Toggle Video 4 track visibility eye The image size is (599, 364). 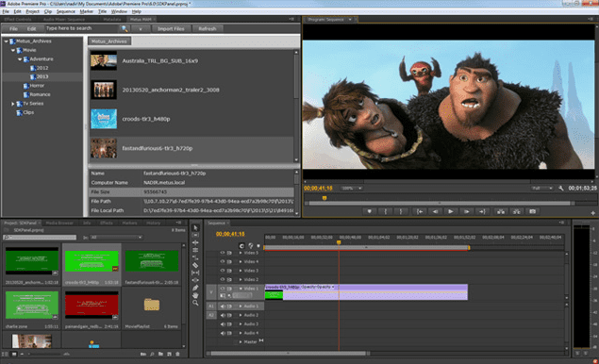(x=223, y=261)
